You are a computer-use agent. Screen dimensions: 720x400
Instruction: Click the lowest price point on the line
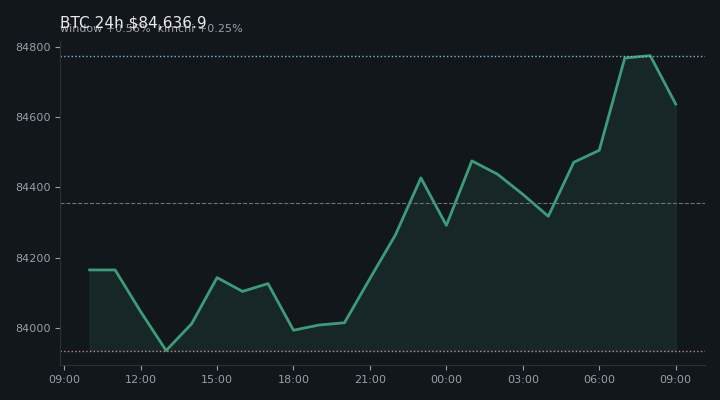click(166, 350)
